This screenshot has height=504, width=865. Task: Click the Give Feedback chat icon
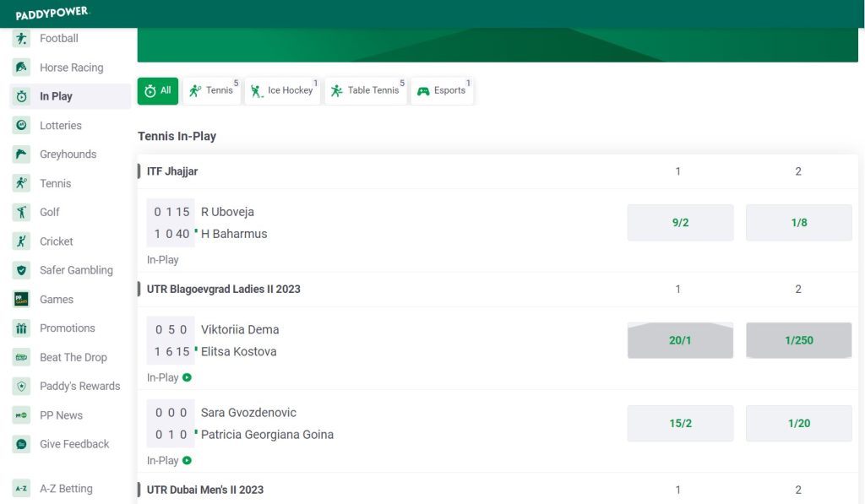coord(21,444)
